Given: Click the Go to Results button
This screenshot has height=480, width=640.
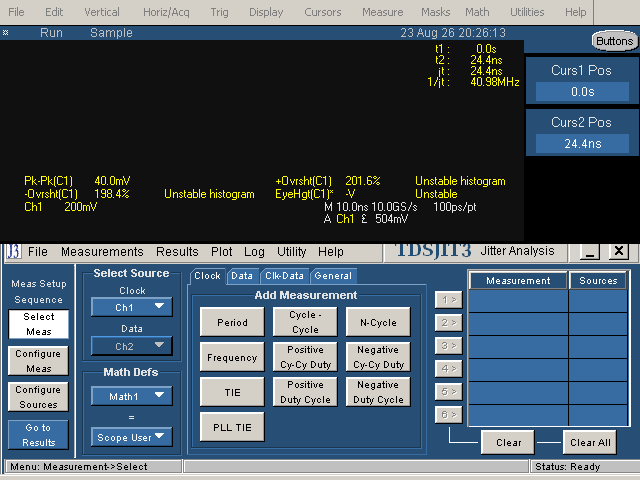Looking at the screenshot, I should coord(38,435).
